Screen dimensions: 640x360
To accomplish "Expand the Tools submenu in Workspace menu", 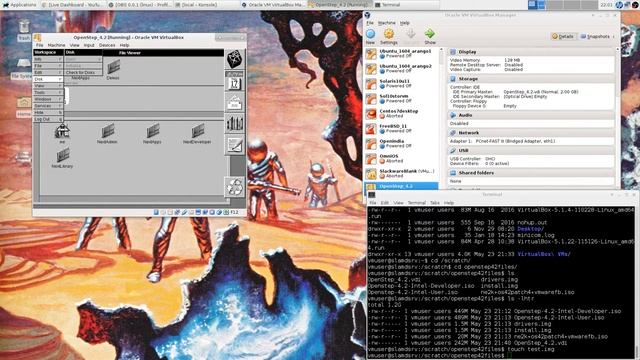I will (48, 92).
